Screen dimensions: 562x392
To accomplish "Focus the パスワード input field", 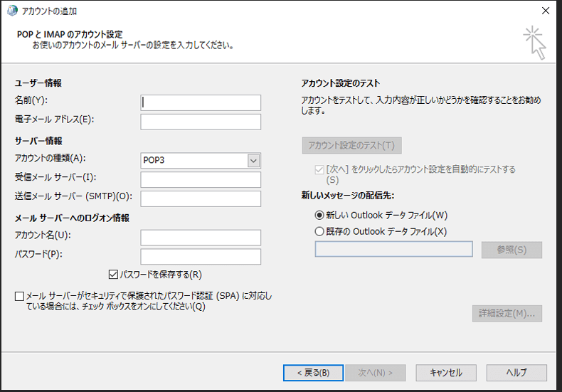I will click(x=201, y=257).
